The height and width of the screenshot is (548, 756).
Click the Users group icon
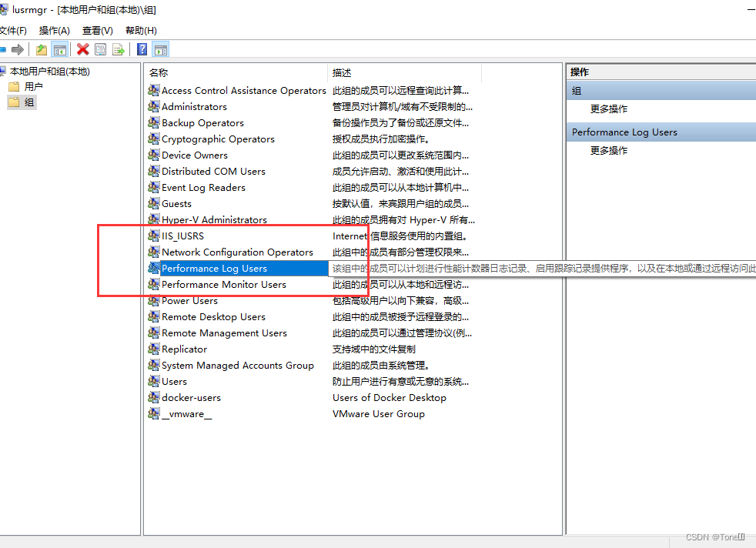coord(154,381)
